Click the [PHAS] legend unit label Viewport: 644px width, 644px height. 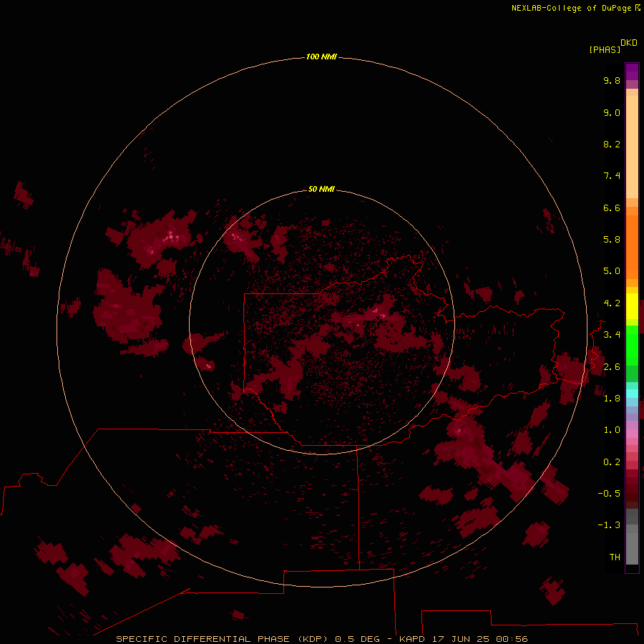click(x=605, y=49)
